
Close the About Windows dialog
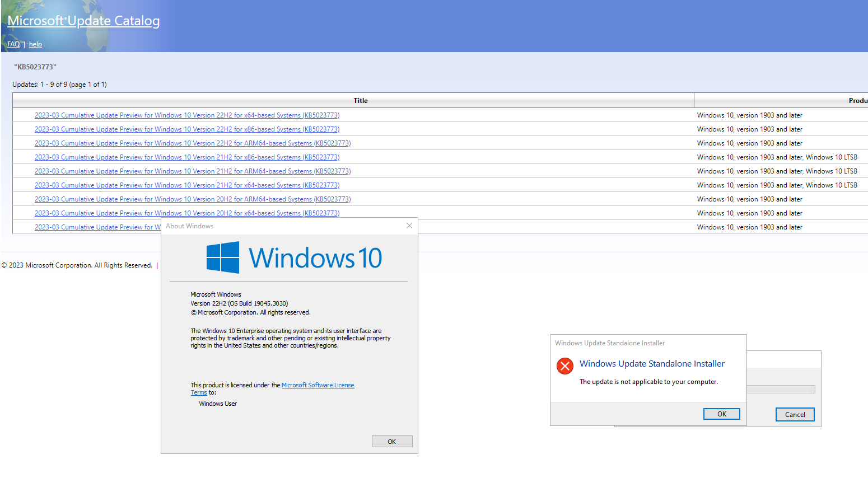tap(409, 225)
